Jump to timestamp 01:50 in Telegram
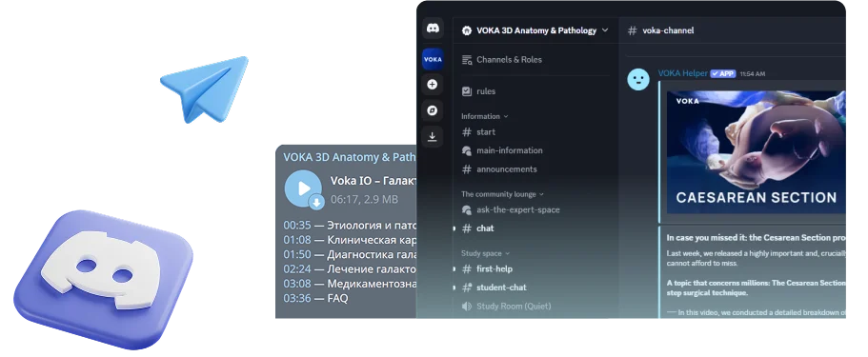Image resolution: width=868 pixels, height=357 pixels. 297,254
